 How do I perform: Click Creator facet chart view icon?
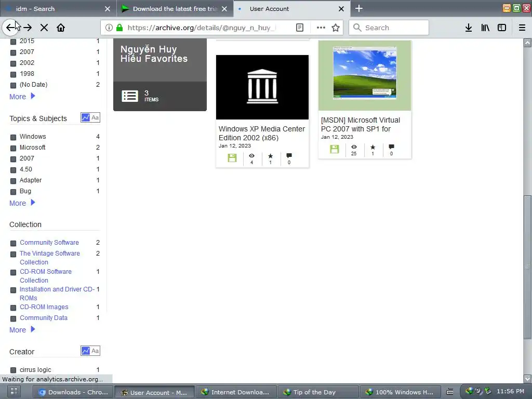(x=86, y=351)
